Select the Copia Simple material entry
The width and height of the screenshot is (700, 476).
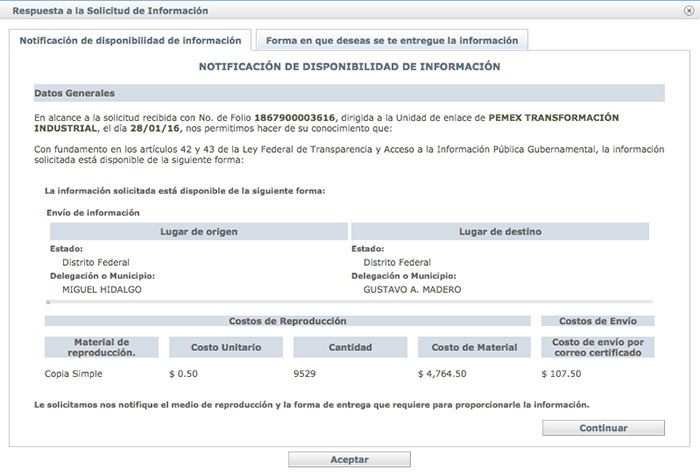[x=74, y=374]
